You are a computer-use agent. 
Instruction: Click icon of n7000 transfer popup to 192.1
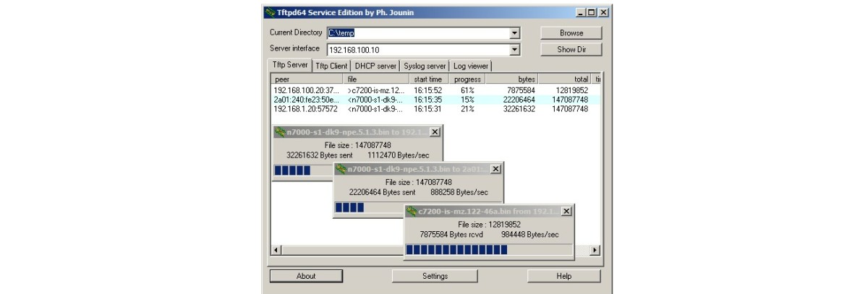(280, 132)
